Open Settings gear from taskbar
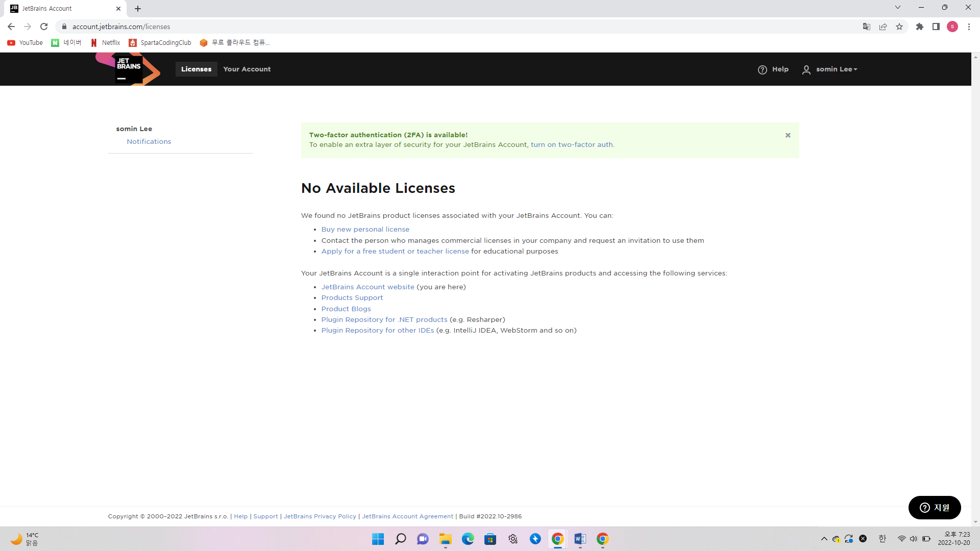The image size is (980, 551). coord(513,539)
